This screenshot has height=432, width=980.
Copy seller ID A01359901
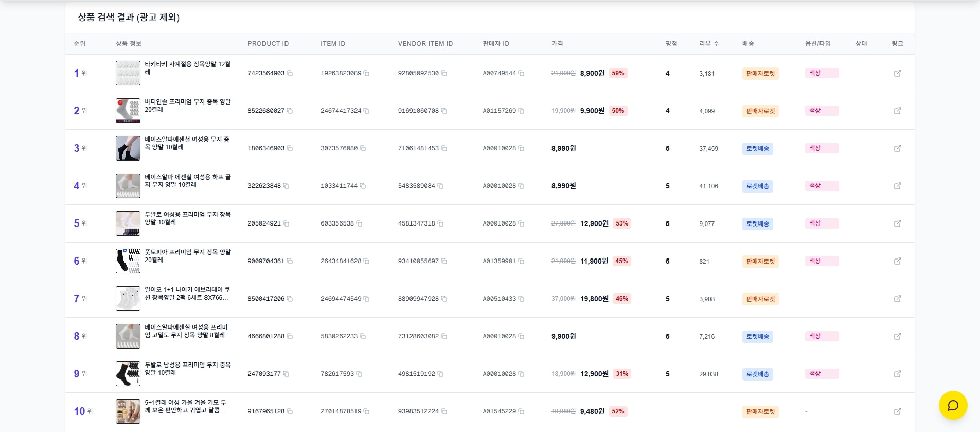tap(521, 262)
